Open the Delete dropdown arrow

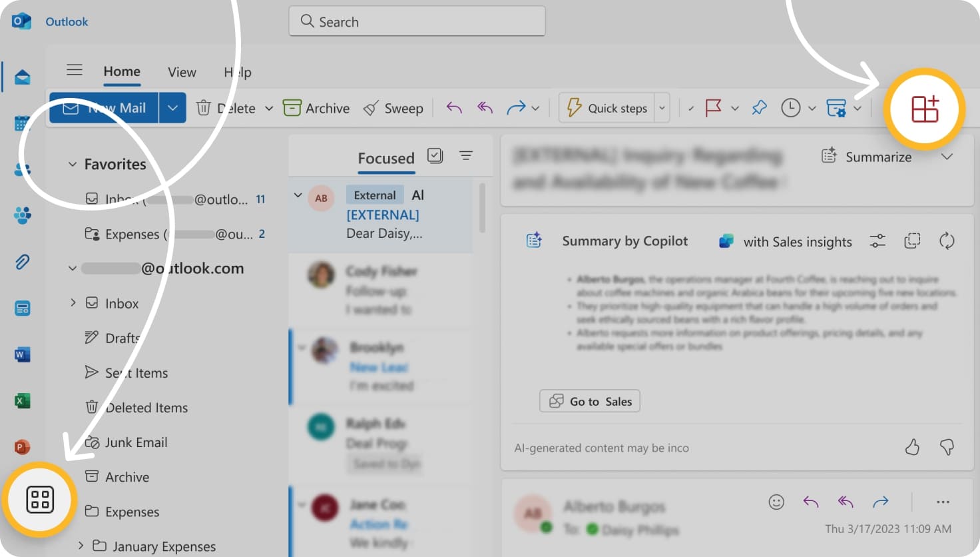click(269, 108)
